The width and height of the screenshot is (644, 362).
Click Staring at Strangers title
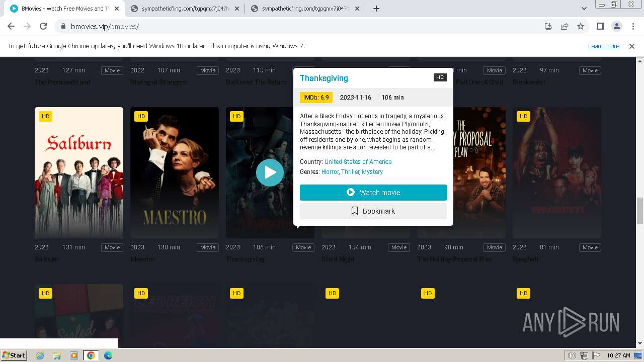click(x=158, y=82)
